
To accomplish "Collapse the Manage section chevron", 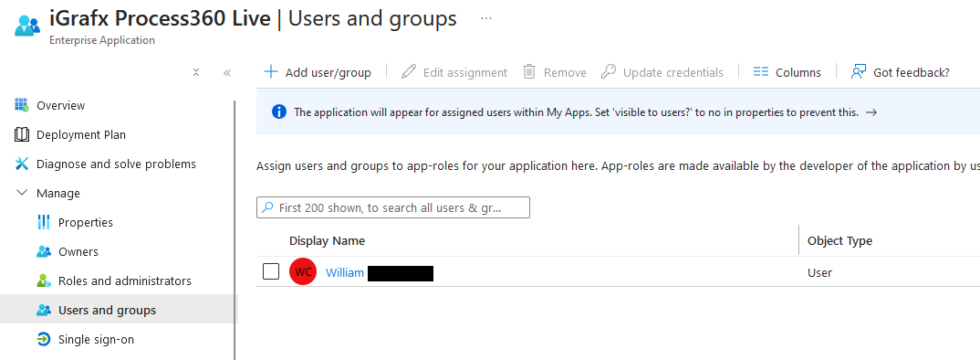I will (x=22, y=193).
